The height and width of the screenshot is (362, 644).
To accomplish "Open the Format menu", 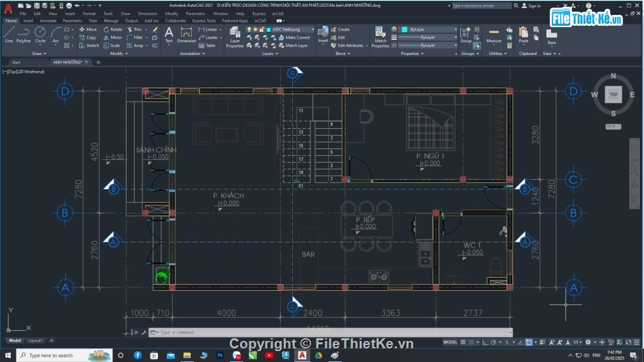I will click(x=89, y=14).
